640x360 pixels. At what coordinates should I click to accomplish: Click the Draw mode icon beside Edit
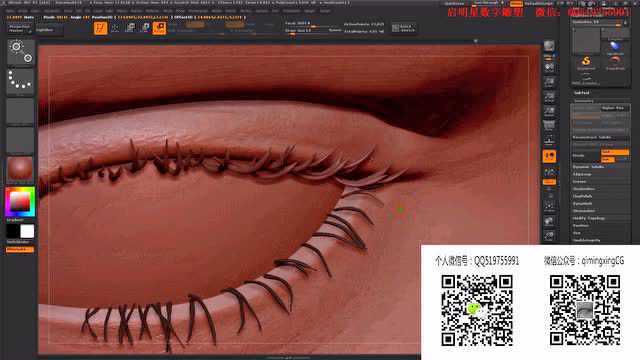[115, 28]
